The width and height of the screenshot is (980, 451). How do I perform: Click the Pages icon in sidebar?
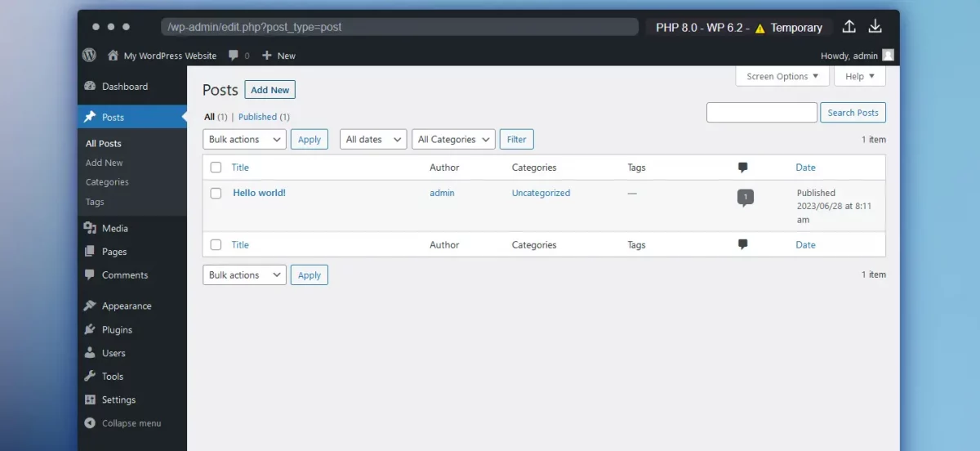coord(90,252)
